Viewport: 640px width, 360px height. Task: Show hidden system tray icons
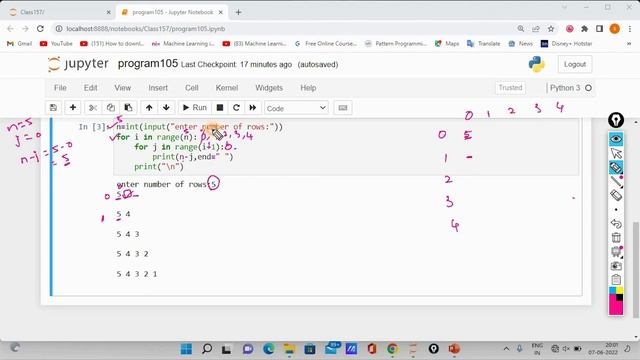tap(506, 349)
